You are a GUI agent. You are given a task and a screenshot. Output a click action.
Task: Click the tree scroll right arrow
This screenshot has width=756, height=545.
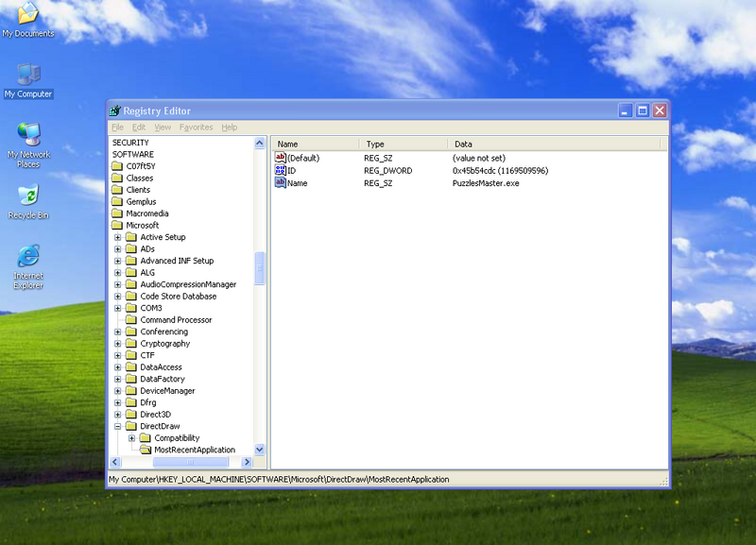(247, 462)
